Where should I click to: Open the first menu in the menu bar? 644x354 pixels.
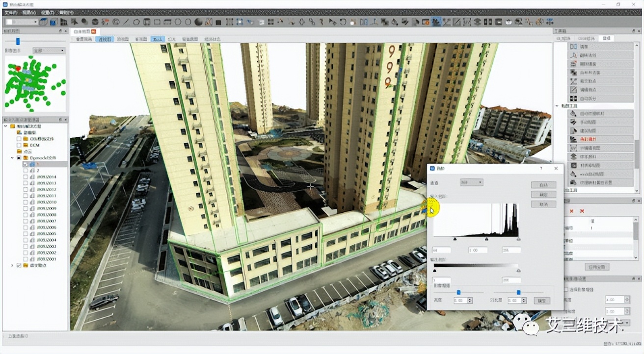(x=11, y=13)
